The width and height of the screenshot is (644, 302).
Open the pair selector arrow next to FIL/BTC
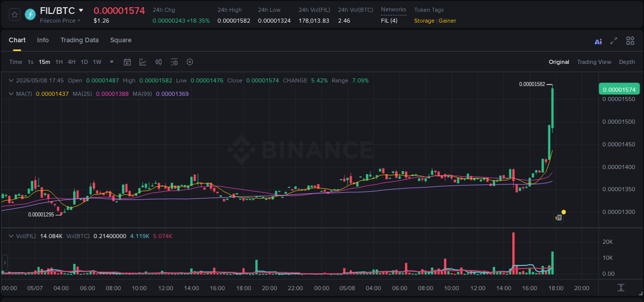(x=81, y=10)
